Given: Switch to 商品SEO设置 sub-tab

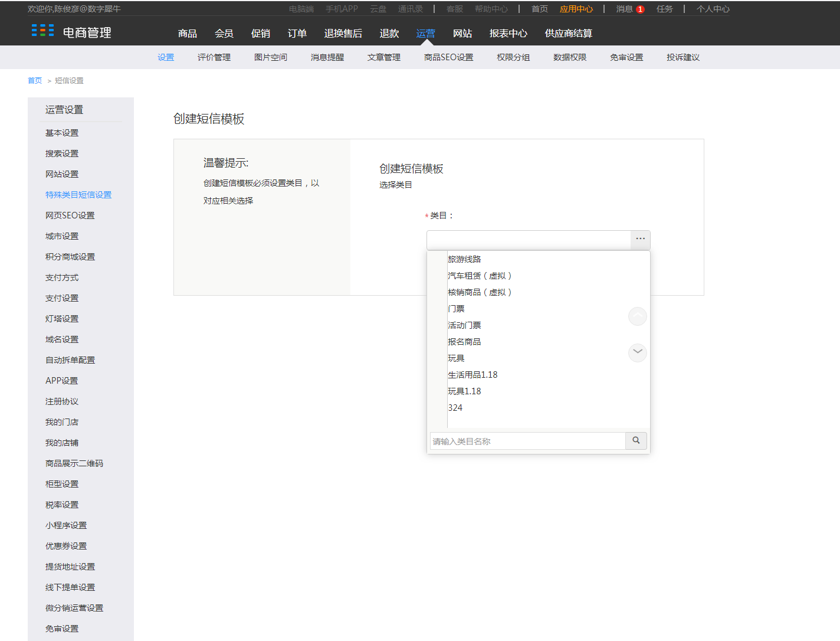Looking at the screenshot, I should 449,57.
